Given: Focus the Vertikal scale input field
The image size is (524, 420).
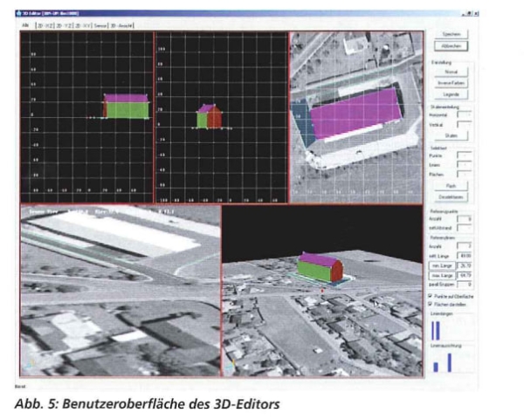Looking at the screenshot, I should [x=465, y=124].
